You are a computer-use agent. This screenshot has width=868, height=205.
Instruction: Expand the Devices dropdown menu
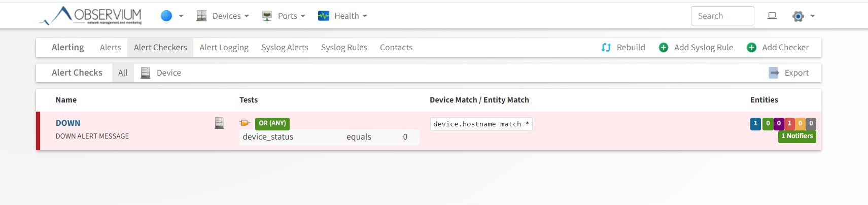[x=223, y=16]
